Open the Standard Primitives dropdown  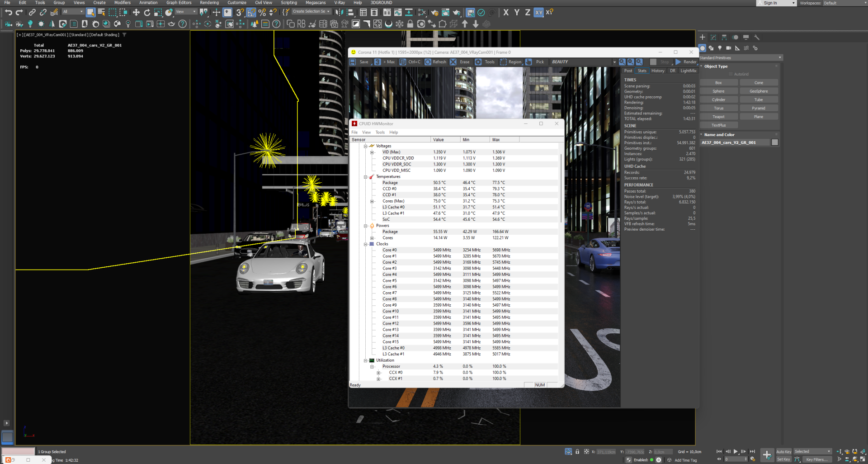point(741,58)
